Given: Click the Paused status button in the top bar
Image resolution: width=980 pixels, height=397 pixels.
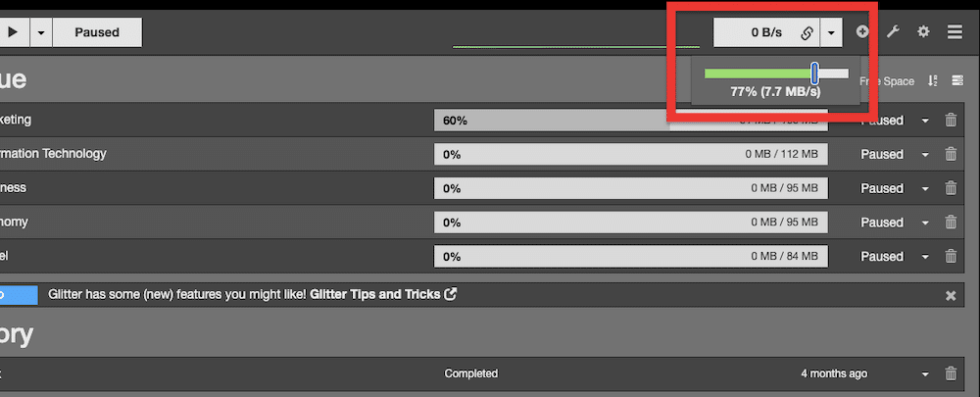Looking at the screenshot, I should tap(96, 32).
